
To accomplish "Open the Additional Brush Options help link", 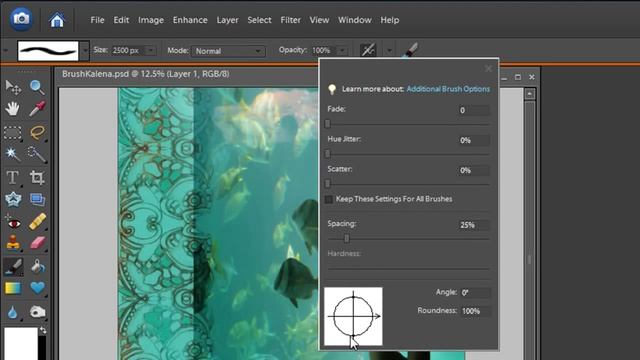I will tap(448, 89).
